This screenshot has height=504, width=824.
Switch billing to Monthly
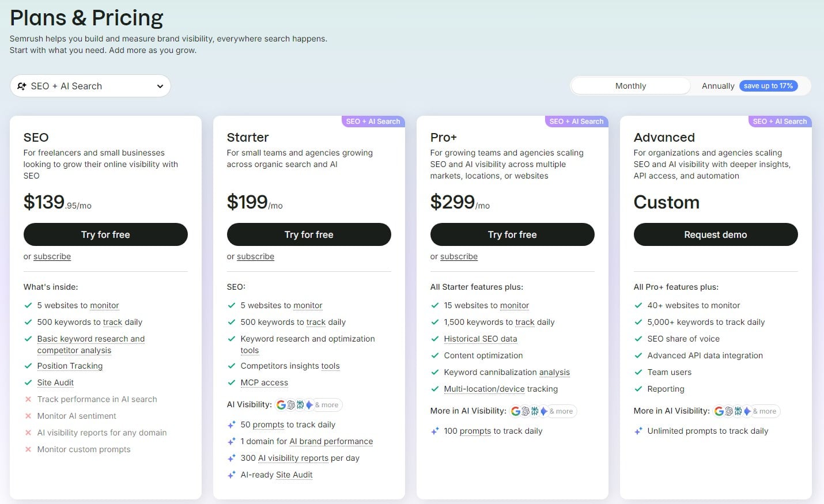click(x=630, y=86)
